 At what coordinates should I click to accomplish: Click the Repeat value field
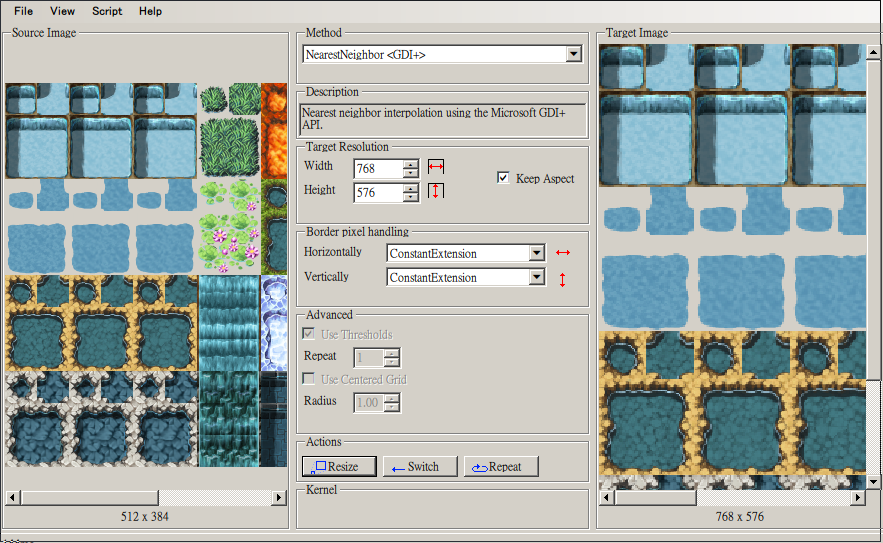(369, 358)
